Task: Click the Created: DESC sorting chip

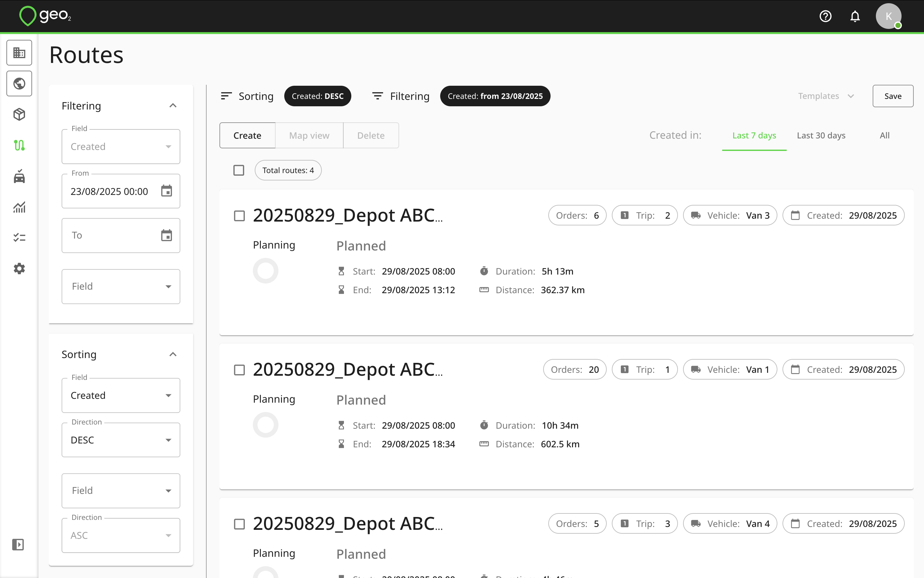Action: tap(318, 96)
